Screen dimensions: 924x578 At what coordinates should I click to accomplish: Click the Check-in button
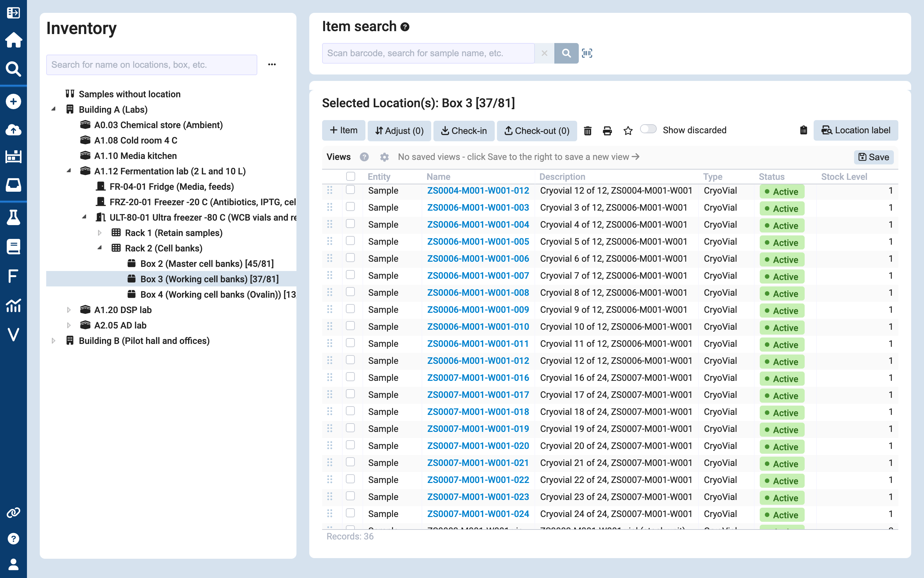(464, 131)
